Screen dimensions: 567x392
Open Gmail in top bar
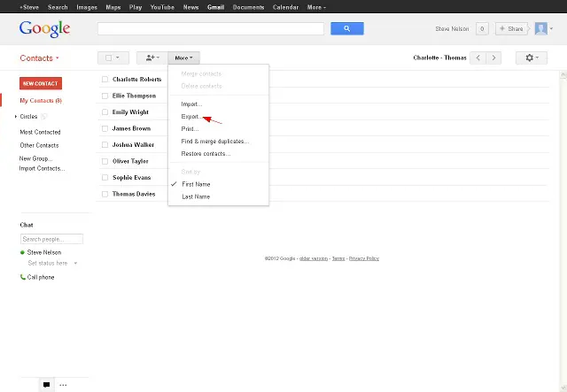[215, 7]
